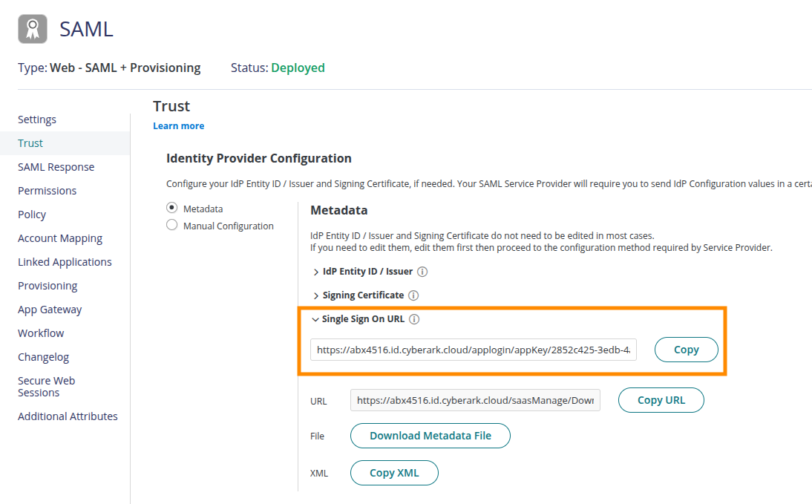Open the Settings tab in sidebar
Screen dimensions: 812x504
coord(37,120)
